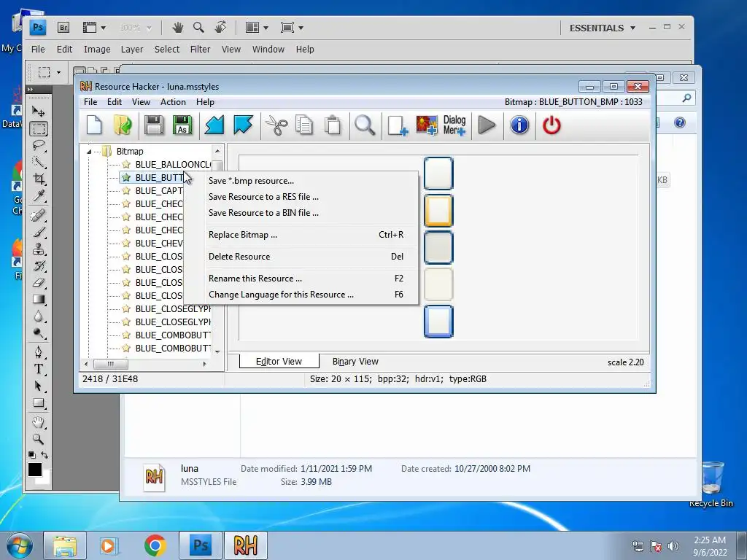Viewport: 747px width, 560px height.
Task: Click tree horizontal scrollbar thumb
Action: [x=111, y=365]
